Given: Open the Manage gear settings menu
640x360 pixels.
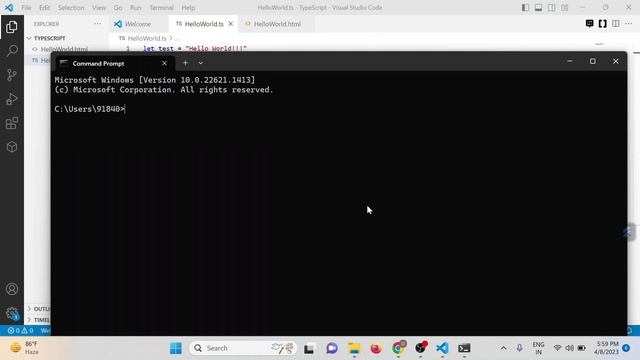Looking at the screenshot, I should 12,313.
